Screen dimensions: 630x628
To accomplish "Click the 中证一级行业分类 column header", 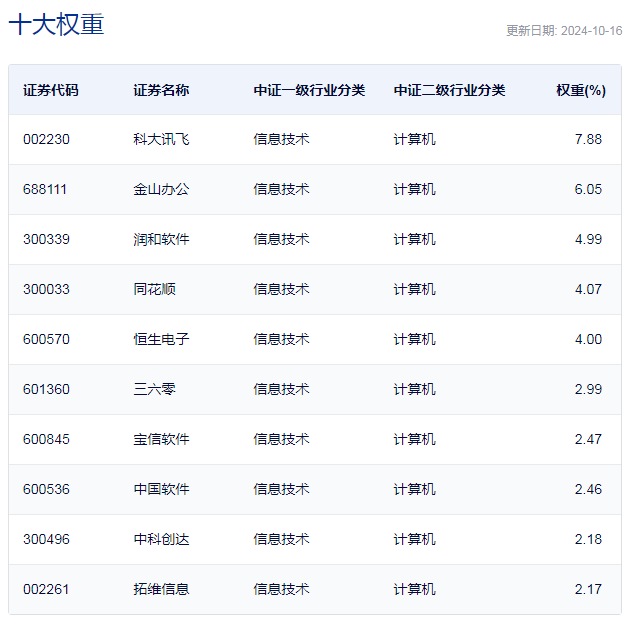I will click(x=309, y=90).
